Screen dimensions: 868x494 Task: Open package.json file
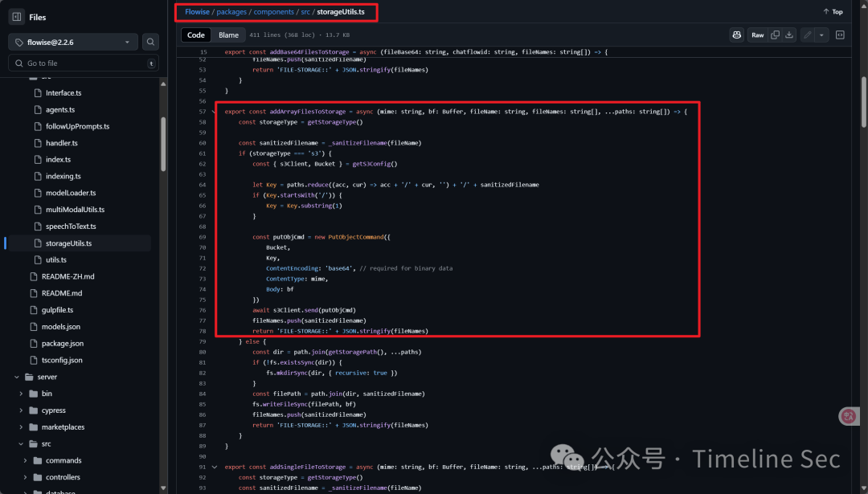point(63,343)
